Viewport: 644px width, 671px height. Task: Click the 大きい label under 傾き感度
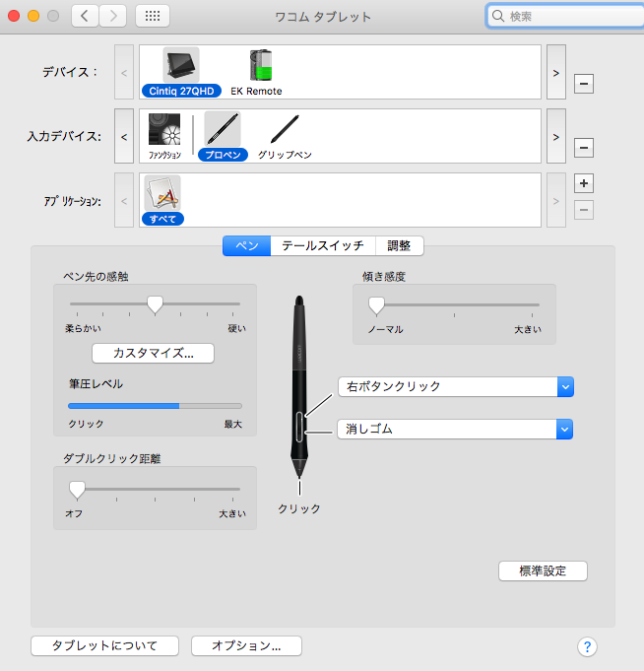pyautogui.click(x=528, y=329)
